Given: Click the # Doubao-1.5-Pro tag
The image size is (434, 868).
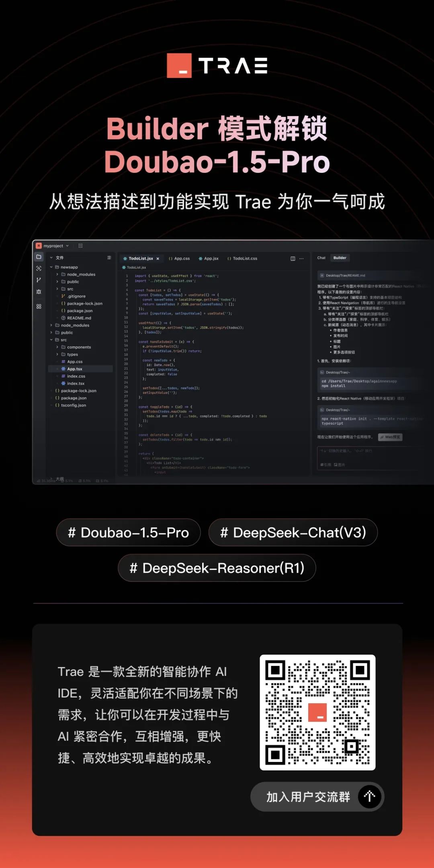Looking at the screenshot, I should (128, 532).
